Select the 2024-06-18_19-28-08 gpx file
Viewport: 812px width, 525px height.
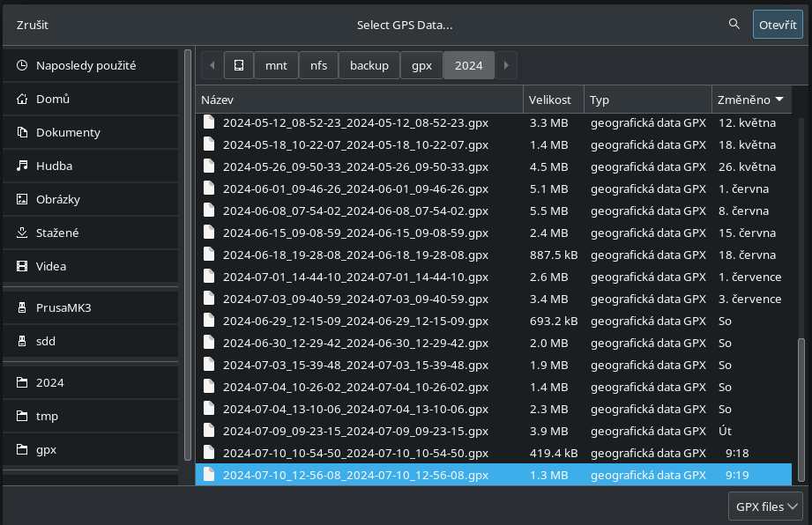tap(355, 255)
